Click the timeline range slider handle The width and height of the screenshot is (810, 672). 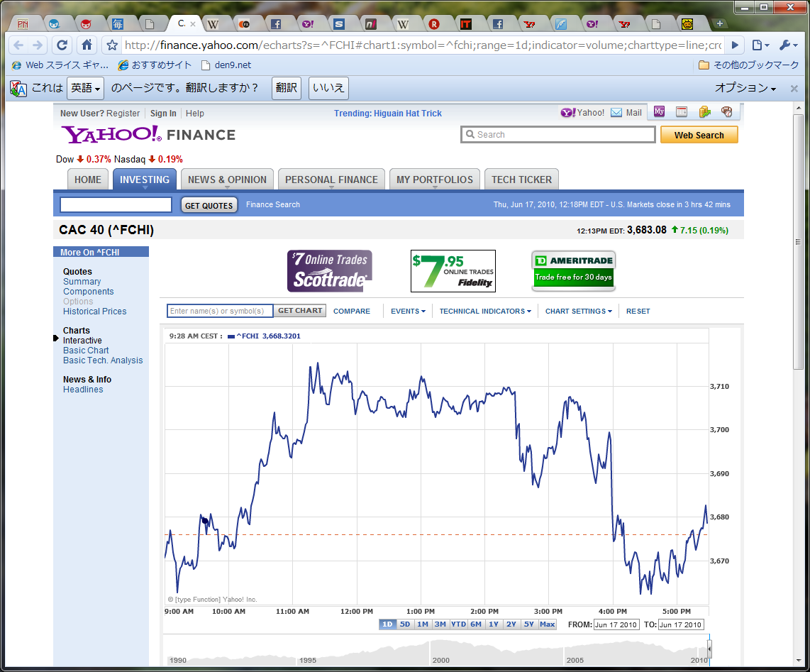709,649
